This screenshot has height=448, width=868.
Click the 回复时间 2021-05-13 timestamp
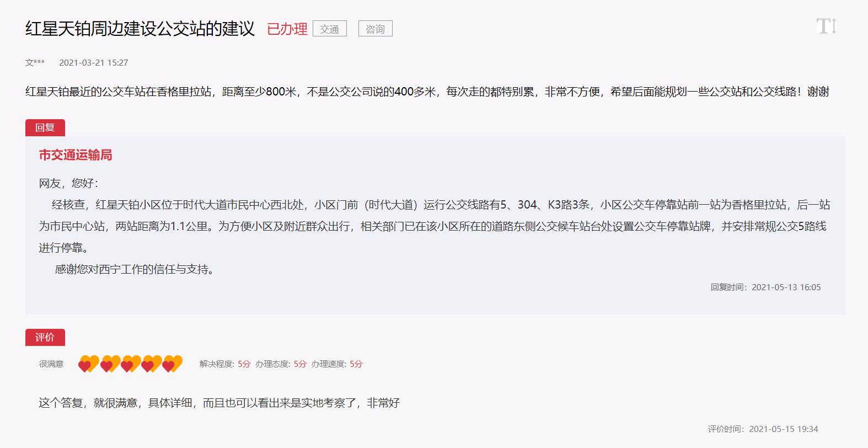[765, 287]
